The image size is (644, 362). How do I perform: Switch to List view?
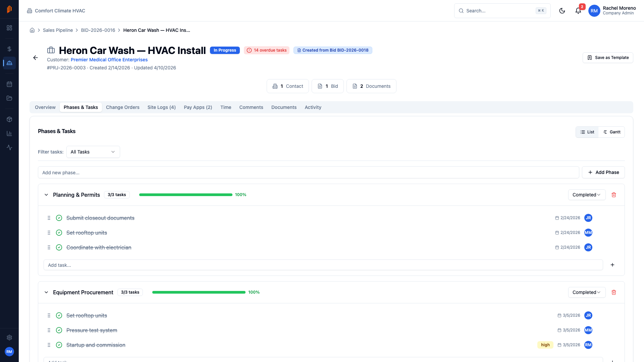pos(587,132)
